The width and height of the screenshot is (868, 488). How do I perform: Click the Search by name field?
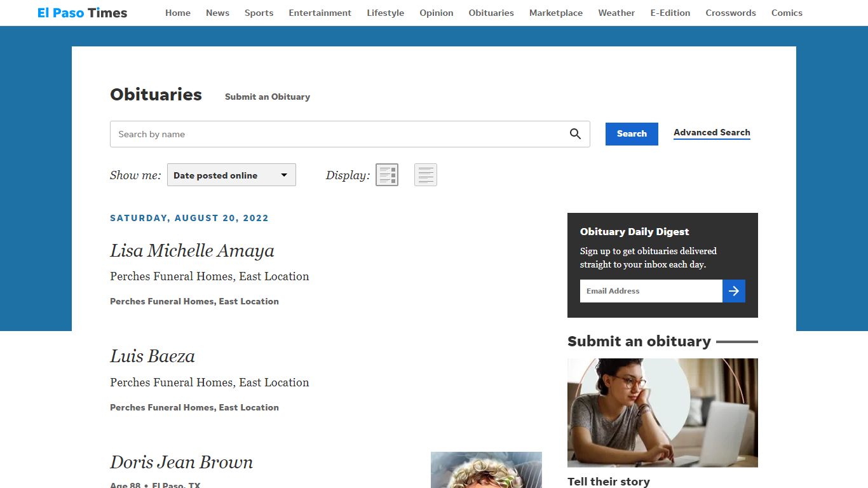pos(350,134)
